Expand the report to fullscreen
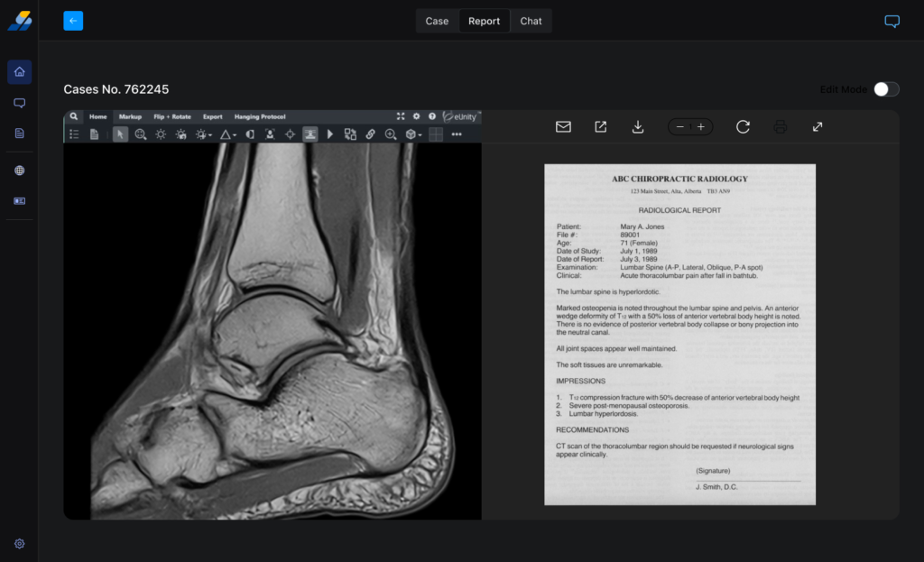924x562 pixels. pyautogui.click(x=818, y=127)
